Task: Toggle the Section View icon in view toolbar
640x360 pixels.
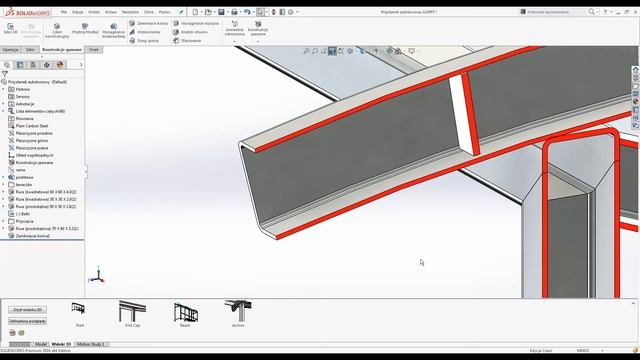Action: point(332,51)
